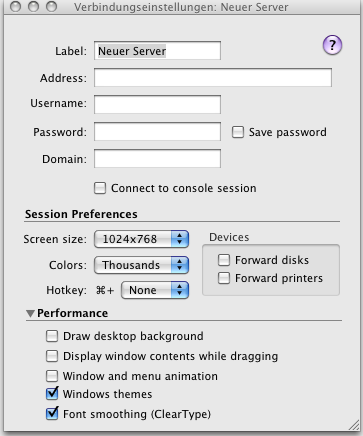The image size is (363, 436).
Task: Click the Label field containing Neuer Server
Action: point(157,51)
